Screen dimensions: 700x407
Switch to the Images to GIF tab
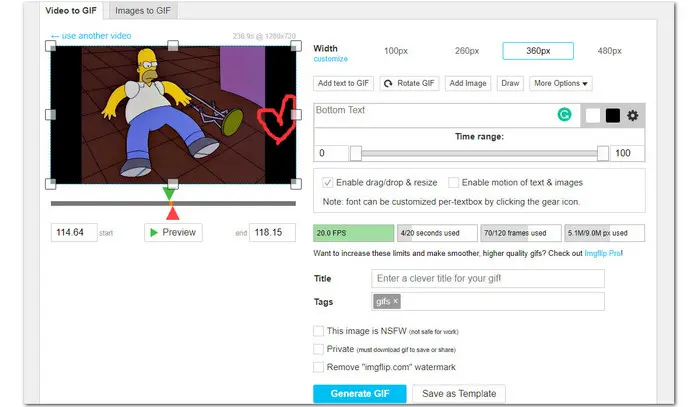(143, 11)
